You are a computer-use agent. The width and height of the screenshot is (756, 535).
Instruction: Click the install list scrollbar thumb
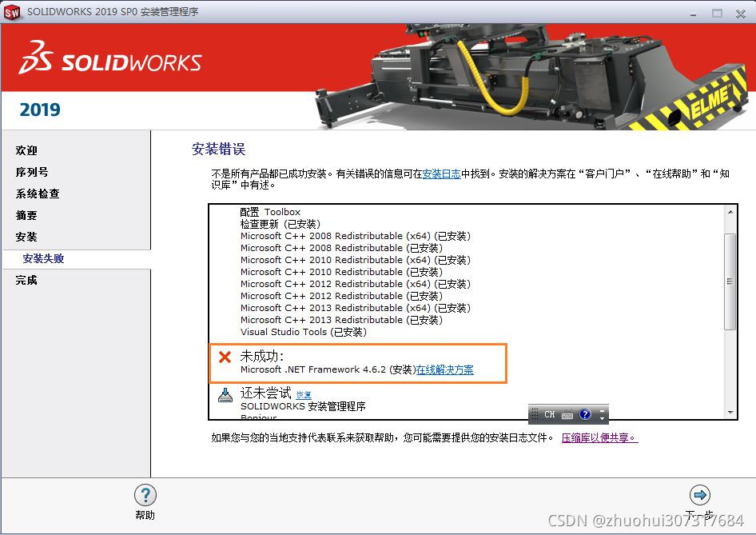[x=730, y=281]
